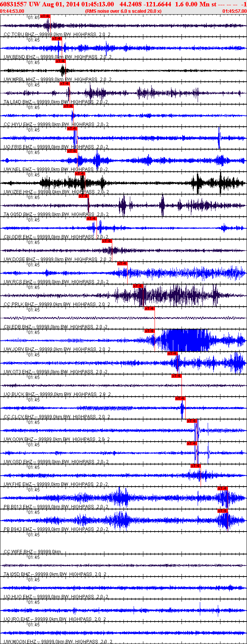
Task: Click the 01:45 time tick on UW.MOON trace
Action: point(34,625)
